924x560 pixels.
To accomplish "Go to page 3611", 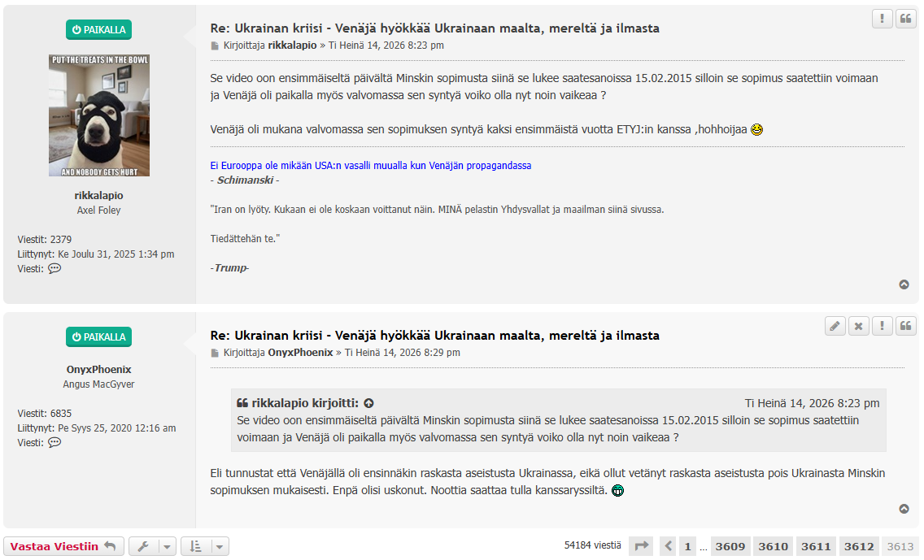I will click(x=816, y=546).
